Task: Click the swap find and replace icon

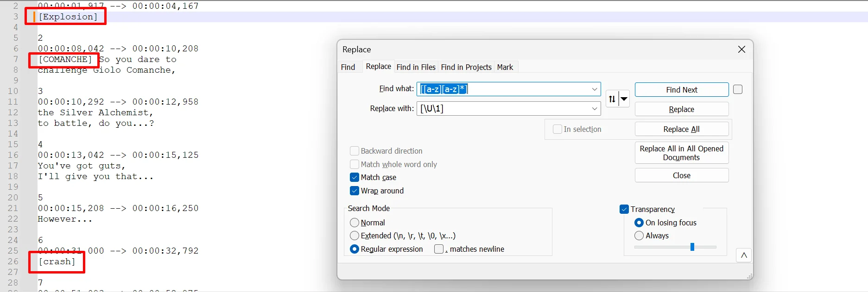Action: point(612,99)
